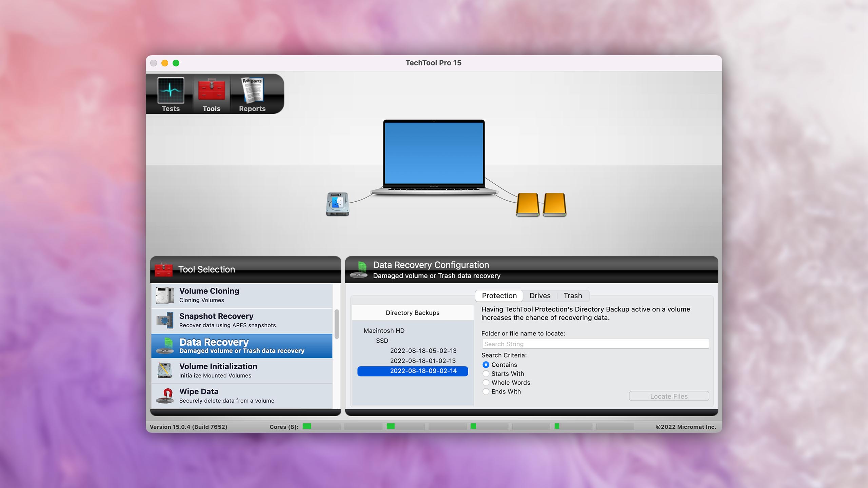Select the Macintosh startup disk icon
This screenshot has width=868, height=488.
(337, 204)
